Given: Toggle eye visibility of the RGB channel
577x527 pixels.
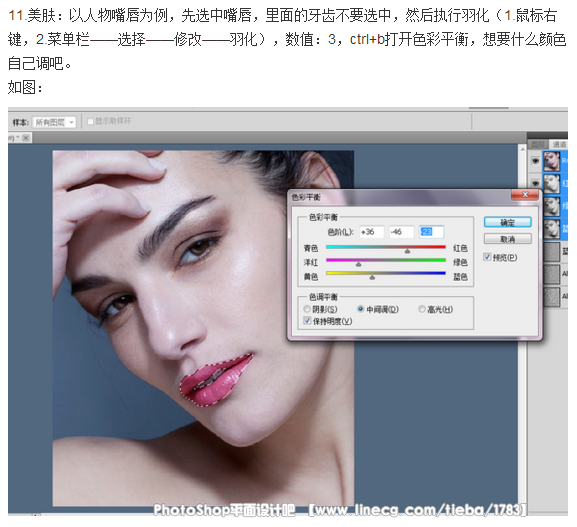Looking at the screenshot, I should pos(535,161).
